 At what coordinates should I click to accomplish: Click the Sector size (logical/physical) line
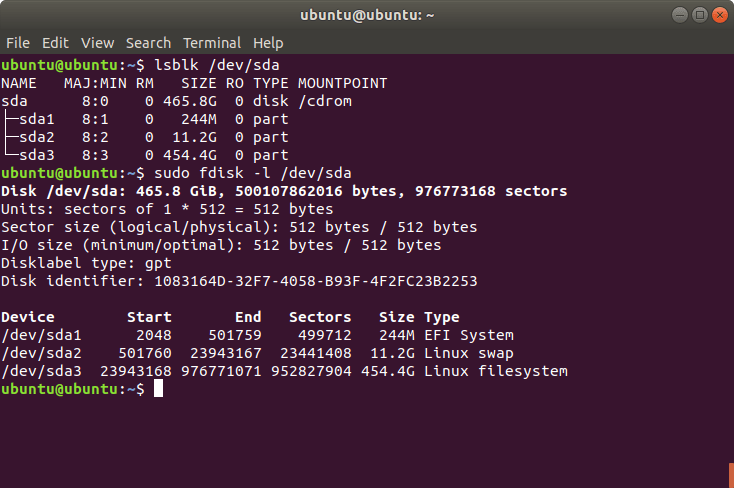coord(239,227)
